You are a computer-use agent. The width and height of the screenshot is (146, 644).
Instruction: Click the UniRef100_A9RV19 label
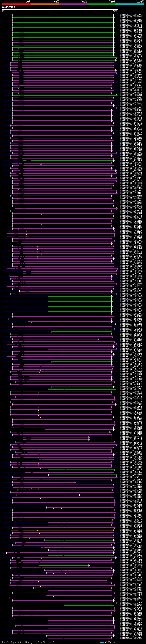point(131,45)
